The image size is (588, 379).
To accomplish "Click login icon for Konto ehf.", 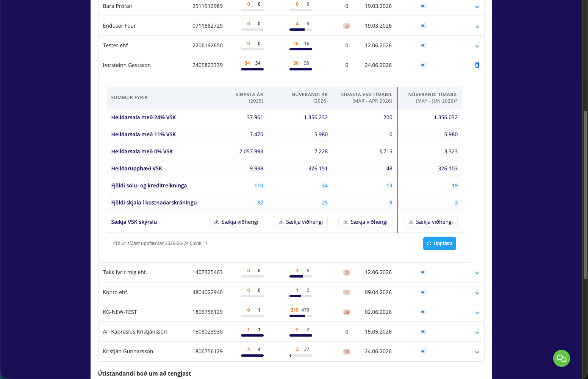I will click(x=423, y=292).
